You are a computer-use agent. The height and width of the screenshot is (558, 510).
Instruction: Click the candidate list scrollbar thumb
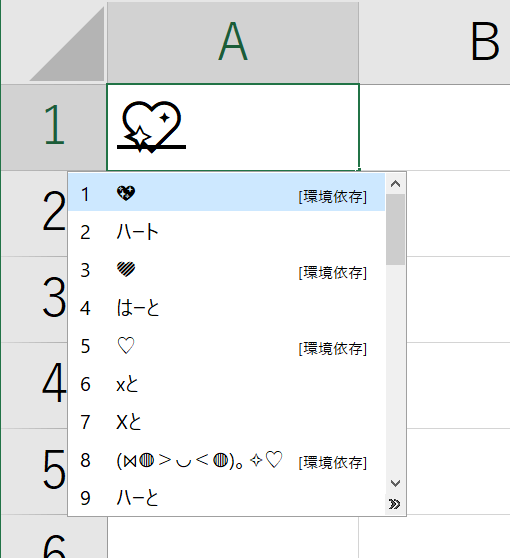(x=395, y=230)
